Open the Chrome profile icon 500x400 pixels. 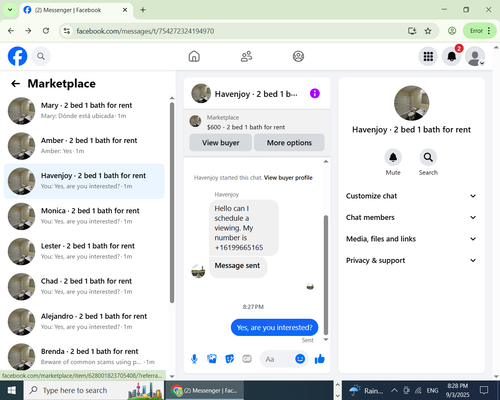tap(452, 31)
